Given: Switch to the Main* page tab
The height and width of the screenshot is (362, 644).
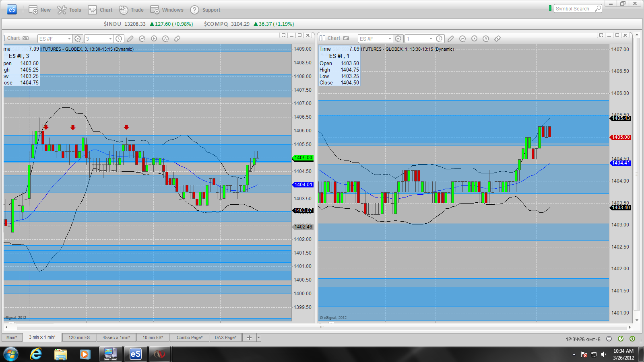Looking at the screenshot, I should point(12,337).
